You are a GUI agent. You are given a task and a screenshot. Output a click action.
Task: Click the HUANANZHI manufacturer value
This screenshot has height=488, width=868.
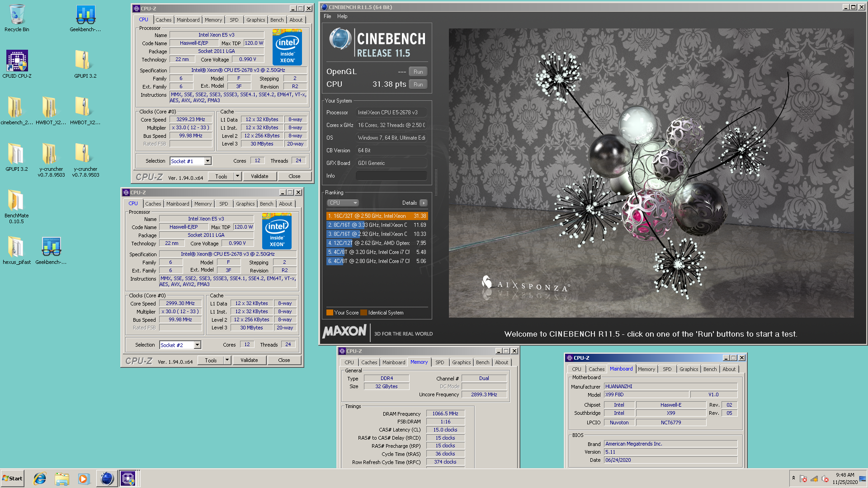[x=670, y=386]
